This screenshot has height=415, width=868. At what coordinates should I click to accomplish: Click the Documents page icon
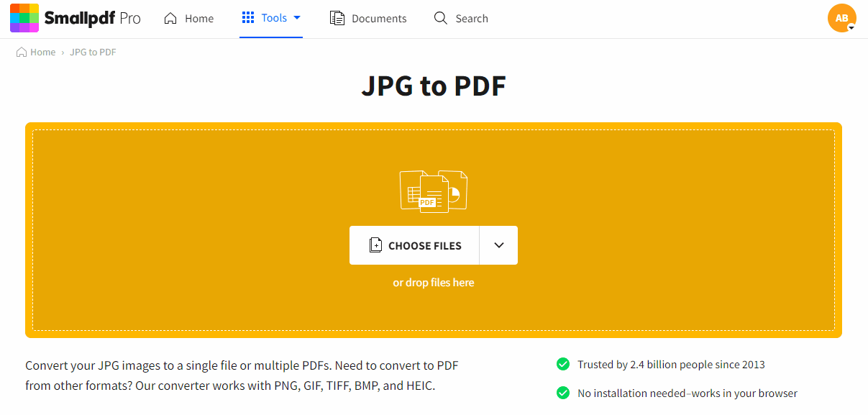[x=337, y=19]
